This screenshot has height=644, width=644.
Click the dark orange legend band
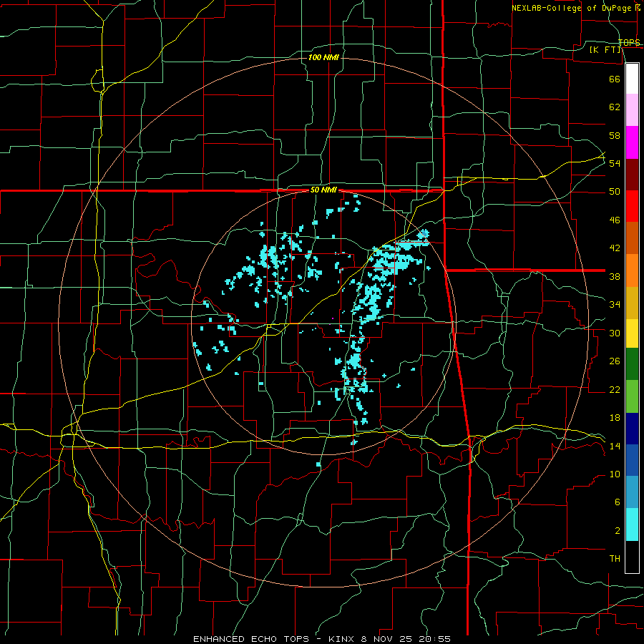coord(632,238)
